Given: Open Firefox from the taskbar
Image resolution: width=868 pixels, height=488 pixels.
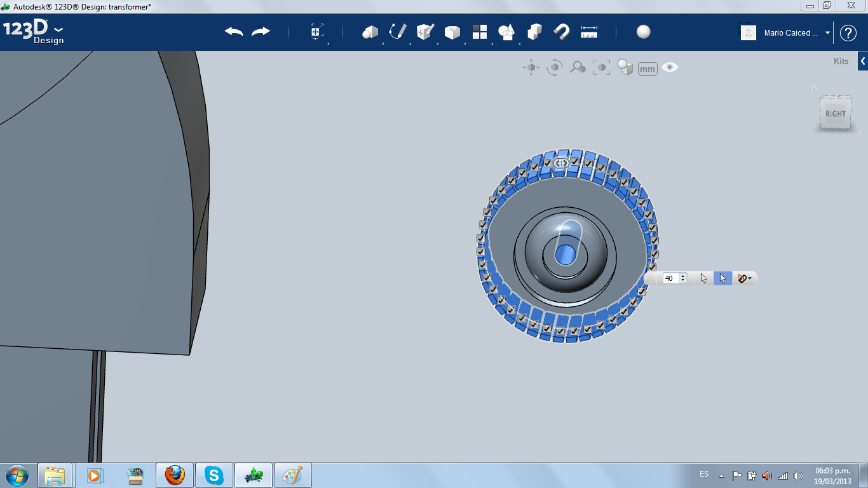Looking at the screenshot, I should [175, 475].
